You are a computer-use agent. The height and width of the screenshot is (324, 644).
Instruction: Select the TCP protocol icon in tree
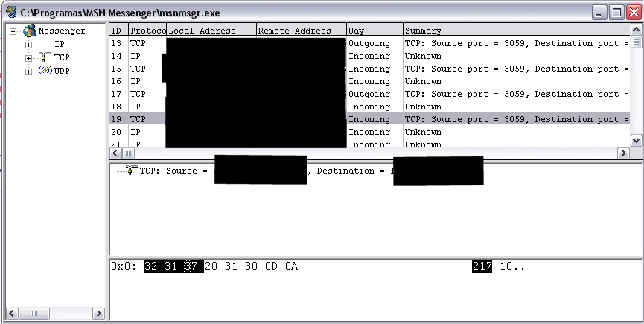pyautogui.click(x=44, y=57)
